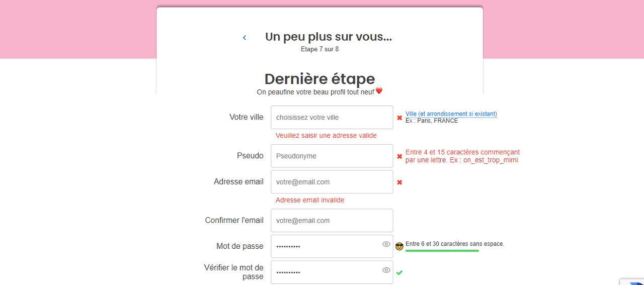
Task: Click the 'Adresse email invalide' error message
Action: point(310,200)
